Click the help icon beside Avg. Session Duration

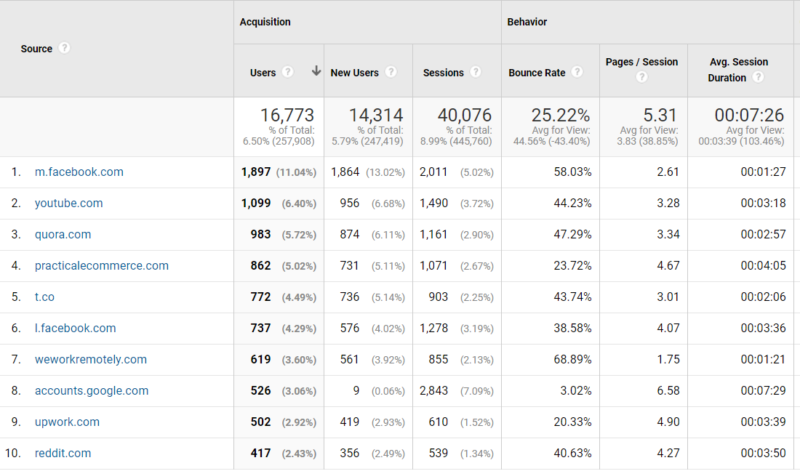[x=759, y=77]
